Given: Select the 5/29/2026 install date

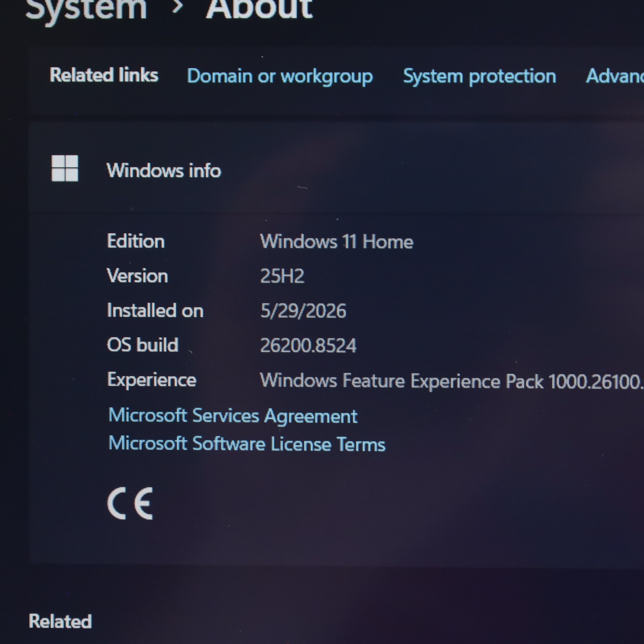Looking at the screenshot, I should coord(303,311).
